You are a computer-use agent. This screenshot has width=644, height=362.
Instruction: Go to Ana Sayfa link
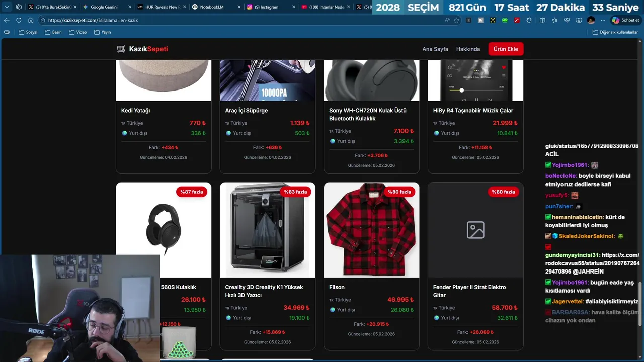(435, 49)
